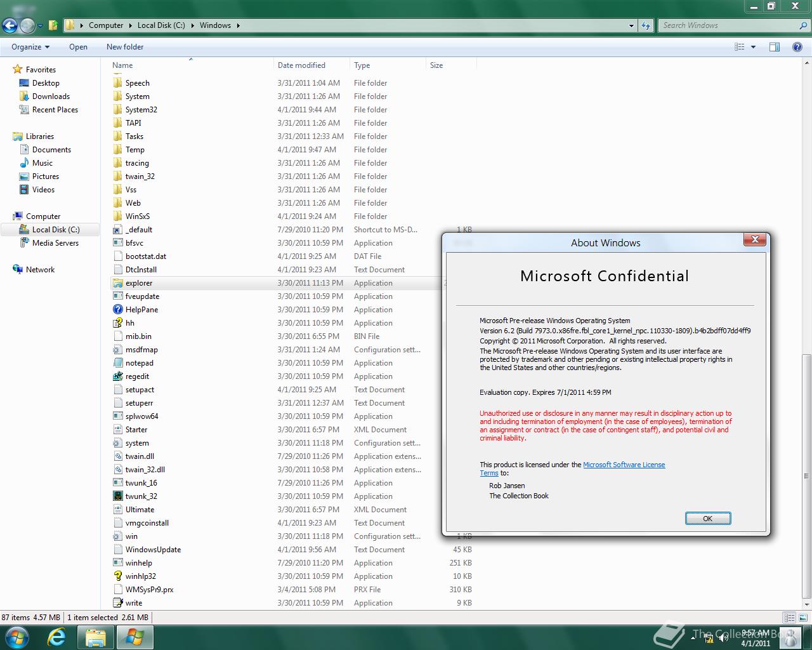Select the WMSysPr9.prx file row
Screen dimensions: 812x650
(x=293, y=590)
